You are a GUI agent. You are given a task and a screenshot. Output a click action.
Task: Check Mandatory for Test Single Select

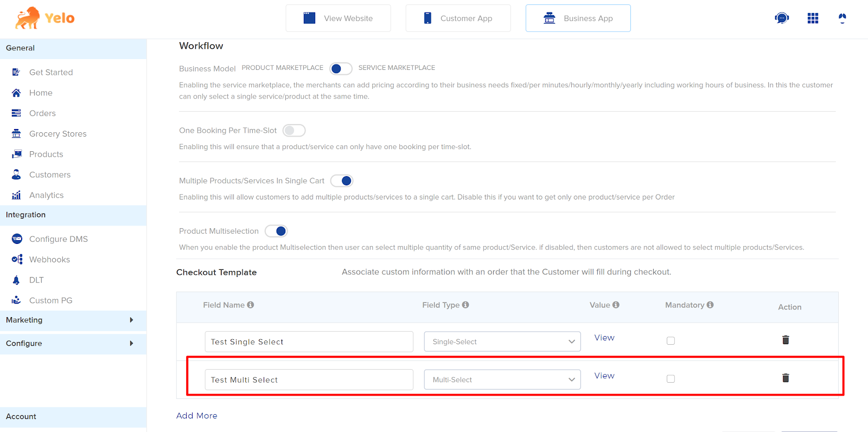pyautogui.click(x=671, y=341)
